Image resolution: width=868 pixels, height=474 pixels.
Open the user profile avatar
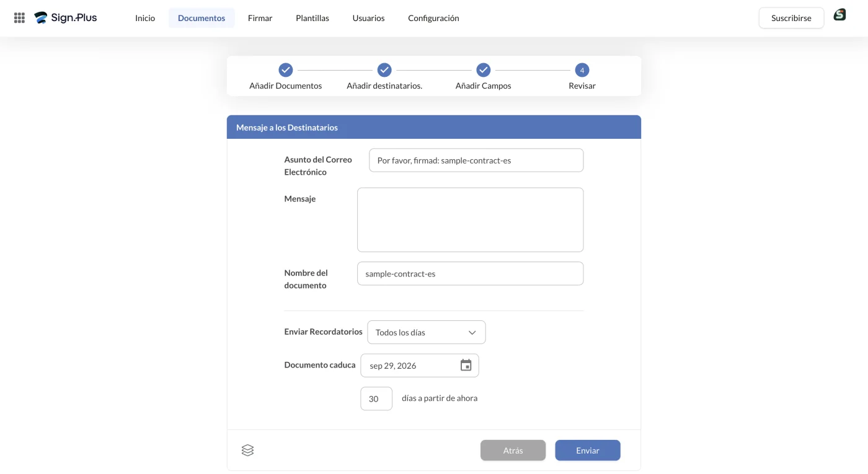coord(839,15)
